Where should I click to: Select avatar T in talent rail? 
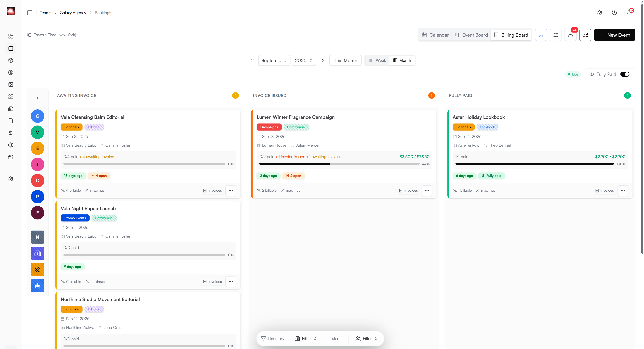pyautogui.click(x=38, y=164)
